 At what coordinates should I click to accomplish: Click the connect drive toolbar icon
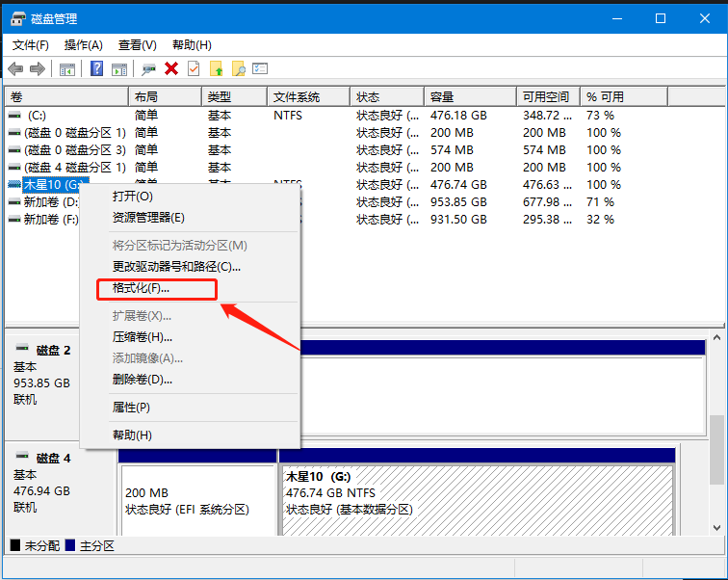click(149, 68)
